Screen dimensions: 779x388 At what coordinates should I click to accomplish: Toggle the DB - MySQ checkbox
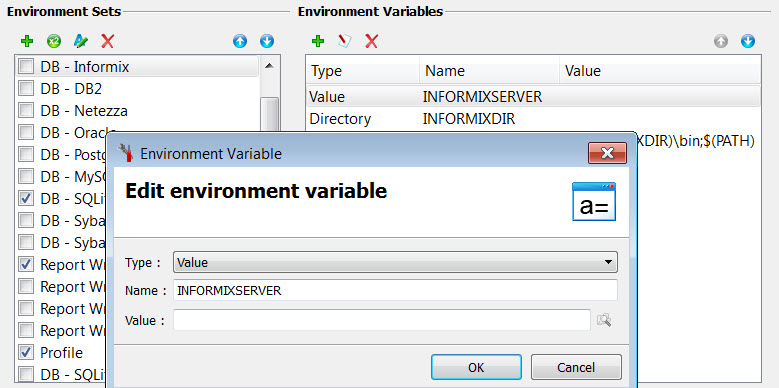[x=26, y=176]
